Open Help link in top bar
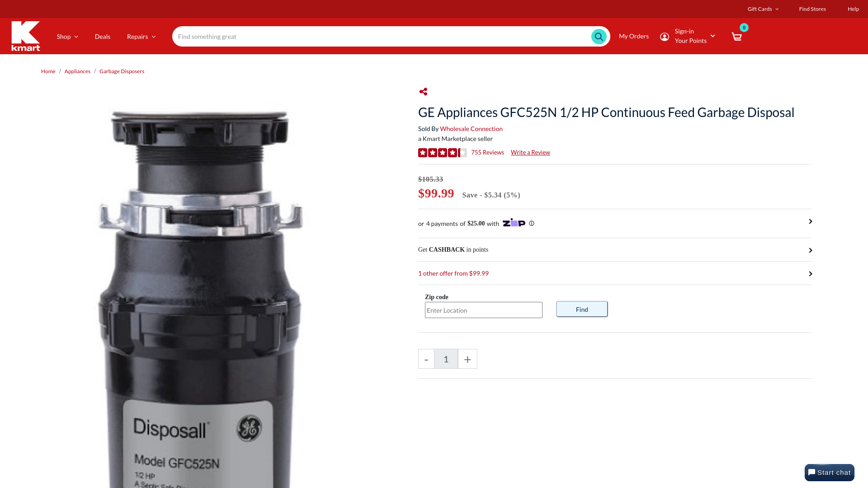Image resolution: width=868 pixels, height=488 pixels. coord(853,9)
